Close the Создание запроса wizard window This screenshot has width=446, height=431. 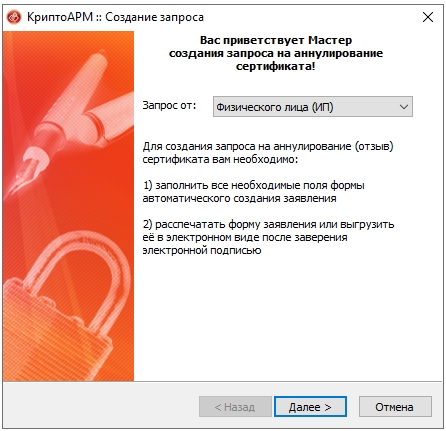pos(428,17)
